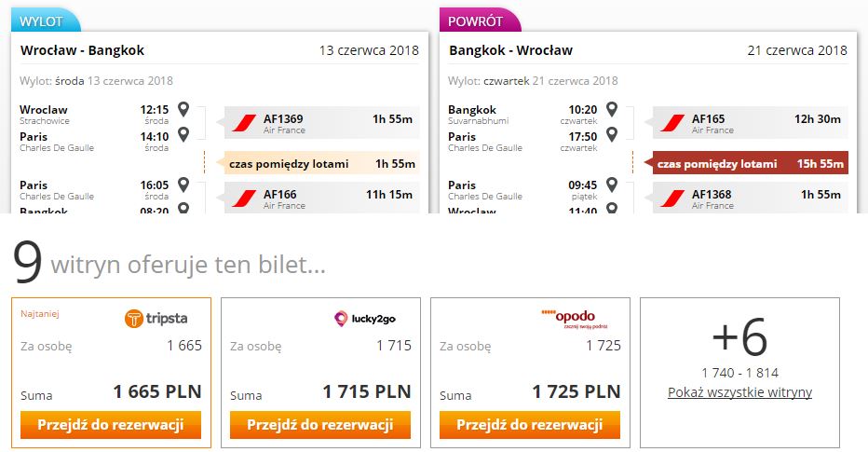
Task: Book tripsta offer for 1 665 PLN
Action: [x=111, y=425]
